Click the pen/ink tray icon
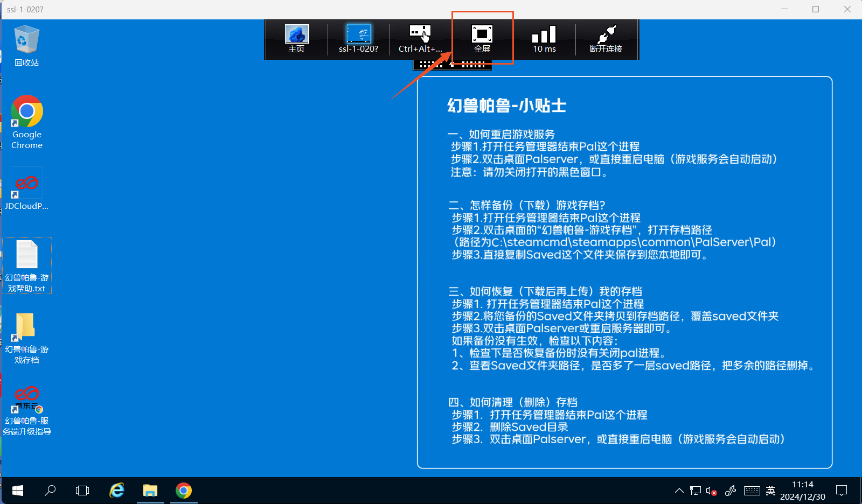This screenshot has height=504, width=862. tap(731, 491)
